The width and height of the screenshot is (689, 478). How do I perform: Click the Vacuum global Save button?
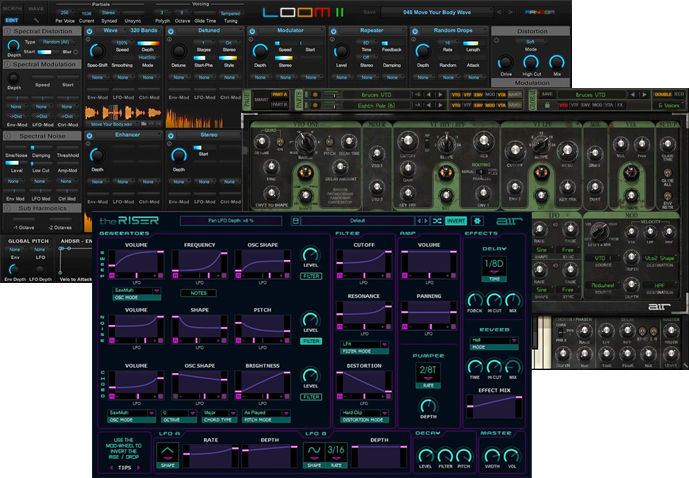[547, 94]
